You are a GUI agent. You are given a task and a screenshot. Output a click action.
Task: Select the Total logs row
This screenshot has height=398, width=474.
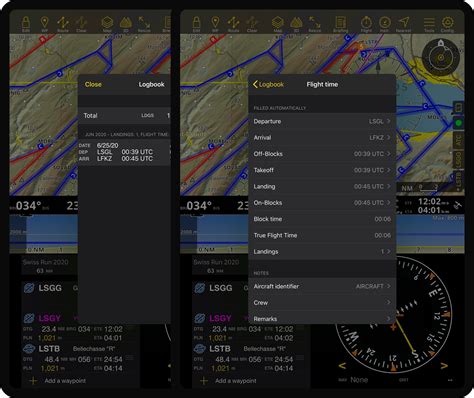point(124,116)
